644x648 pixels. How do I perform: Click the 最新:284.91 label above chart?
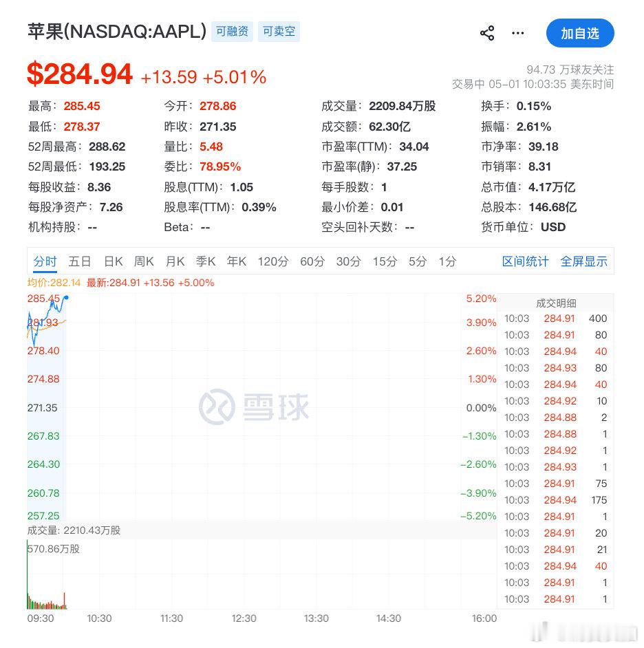tap(150, 283)
